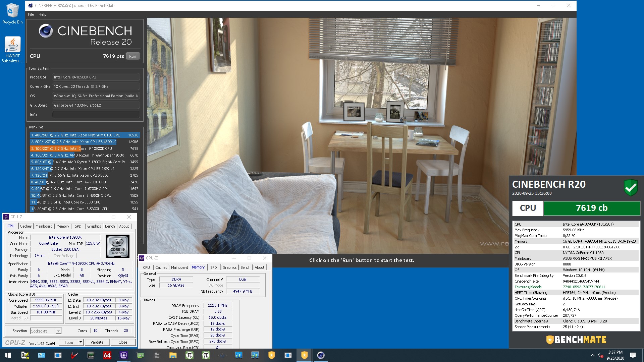Show hidden tray icons chevron
The height and width of the screenshot is (362, 644).
592,355
